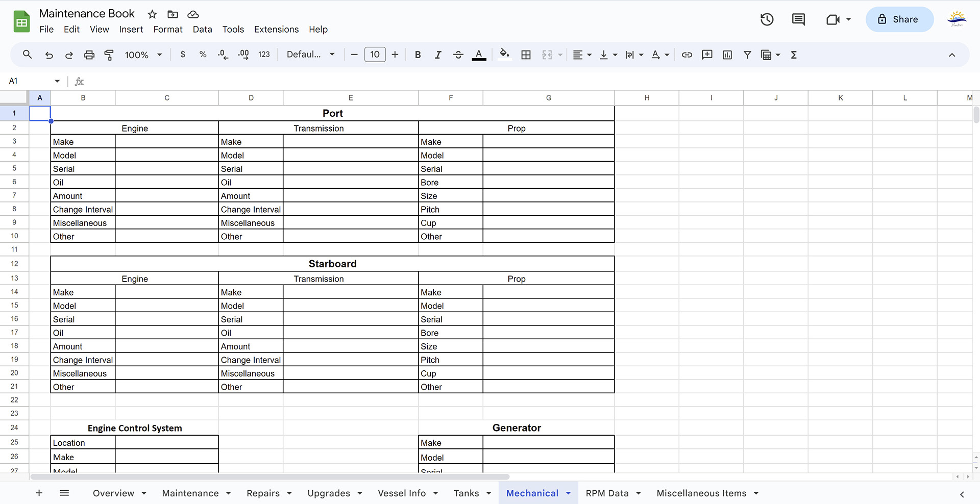Create a filter with funnel icon
This screenshot has height=504, width=980.
(747, 55)
